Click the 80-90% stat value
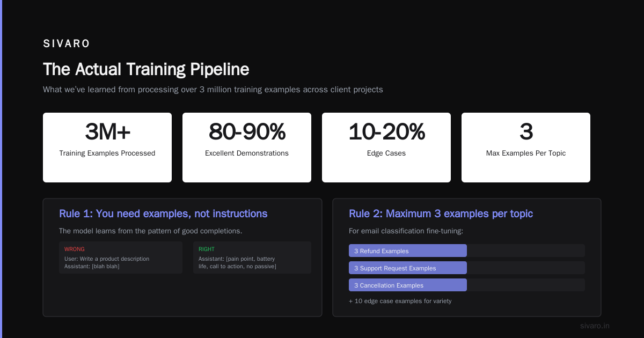 [247, 131]
